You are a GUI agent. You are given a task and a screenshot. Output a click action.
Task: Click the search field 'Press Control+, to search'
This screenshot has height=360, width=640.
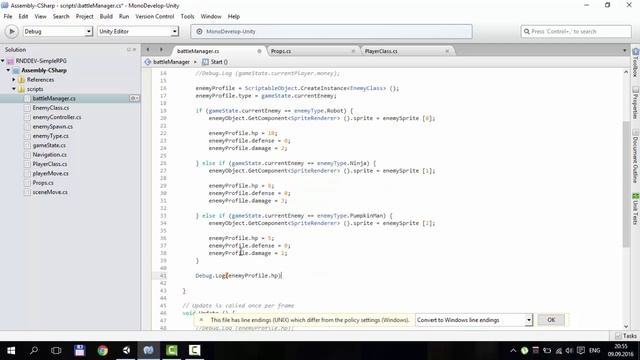[x=576, y=31]
